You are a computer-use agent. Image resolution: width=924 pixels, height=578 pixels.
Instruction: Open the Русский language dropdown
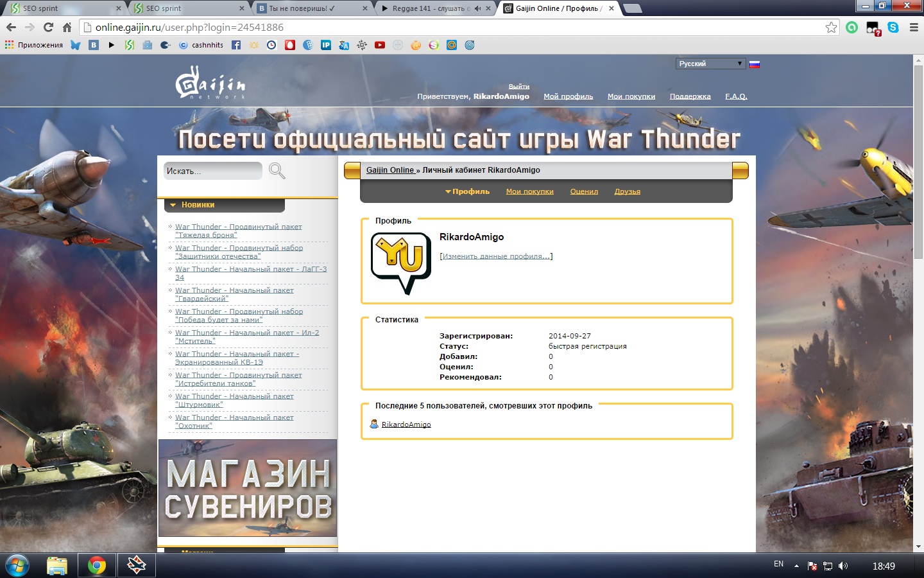tap(710, 64)
